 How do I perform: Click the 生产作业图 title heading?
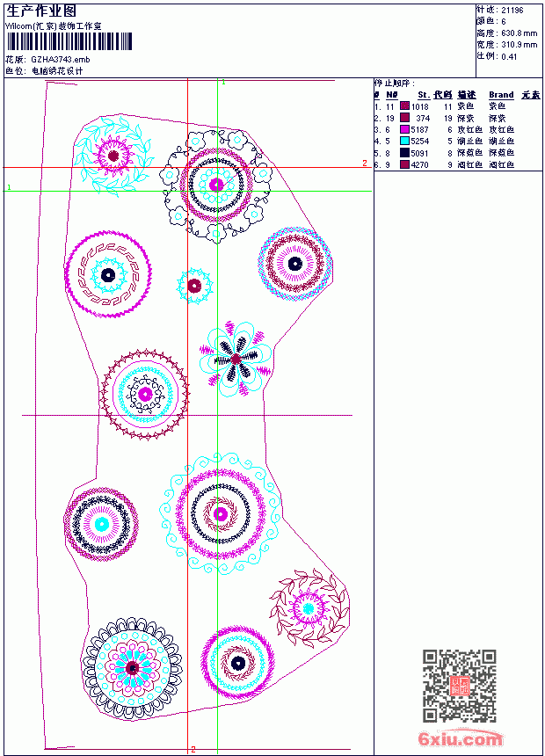(x=41, y=11)
